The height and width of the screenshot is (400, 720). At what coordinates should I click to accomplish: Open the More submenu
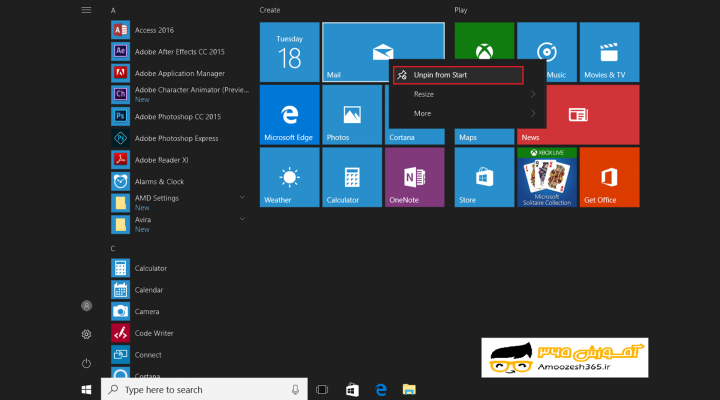tap(467, 113)
